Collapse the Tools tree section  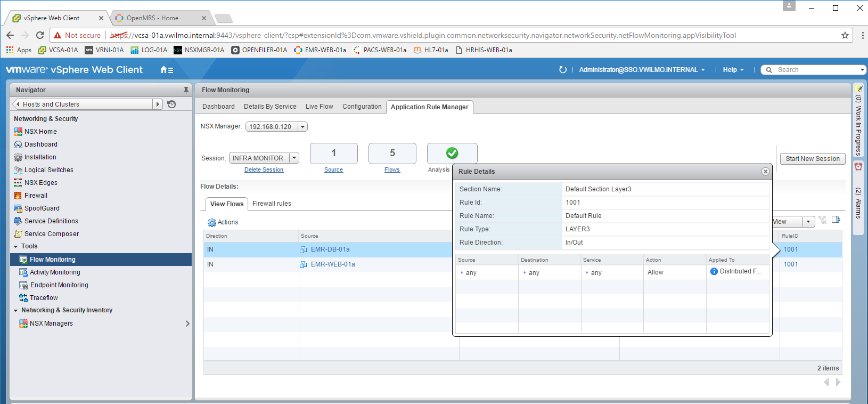pyautogui.click(x=16, y=247)
